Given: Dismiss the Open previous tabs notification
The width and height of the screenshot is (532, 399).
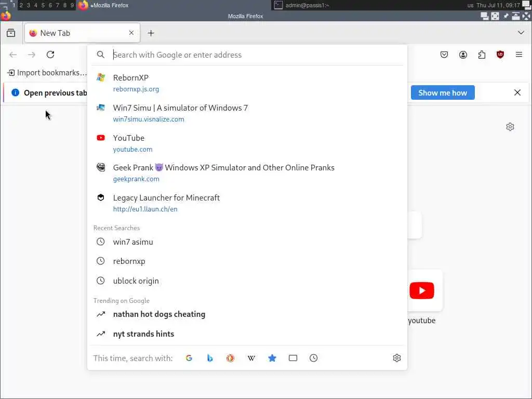Looking at the screenshot, I should click(517, 92).
